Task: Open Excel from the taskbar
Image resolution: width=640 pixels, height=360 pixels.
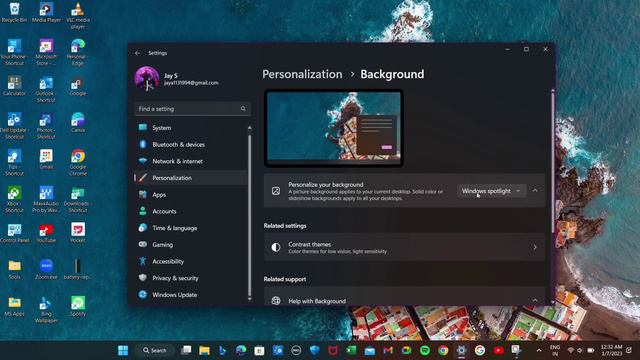Action: pos(351,350)
